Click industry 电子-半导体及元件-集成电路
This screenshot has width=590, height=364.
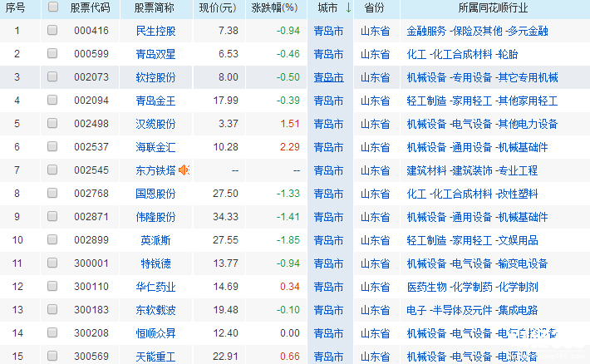click(472, 310)
